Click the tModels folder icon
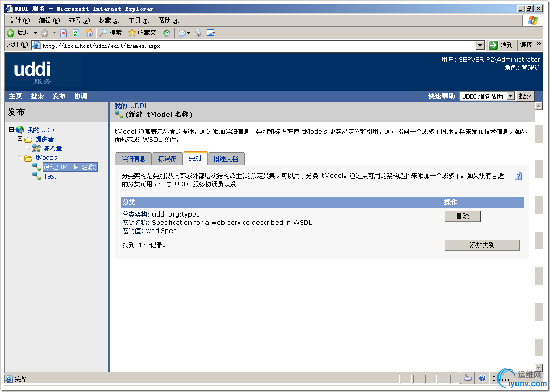The image size is (550, 392). [28, 158]
